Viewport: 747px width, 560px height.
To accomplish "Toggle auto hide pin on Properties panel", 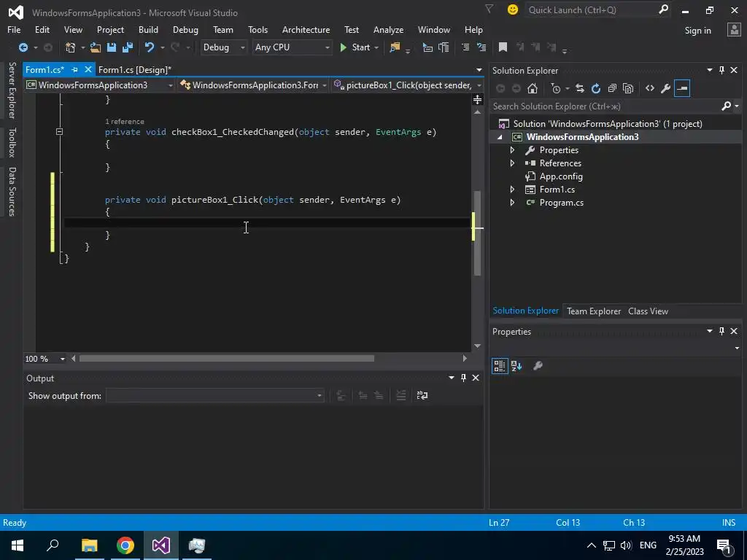I will point(721,331).
